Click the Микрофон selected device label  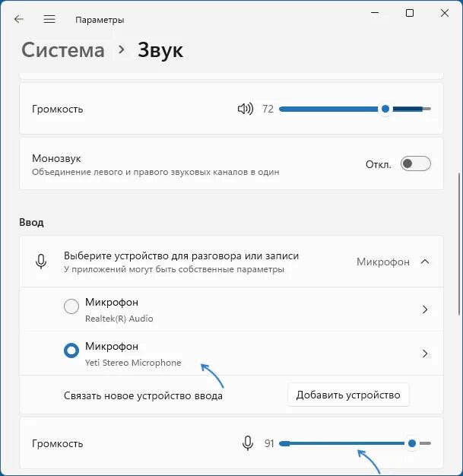tap(383, 262)
